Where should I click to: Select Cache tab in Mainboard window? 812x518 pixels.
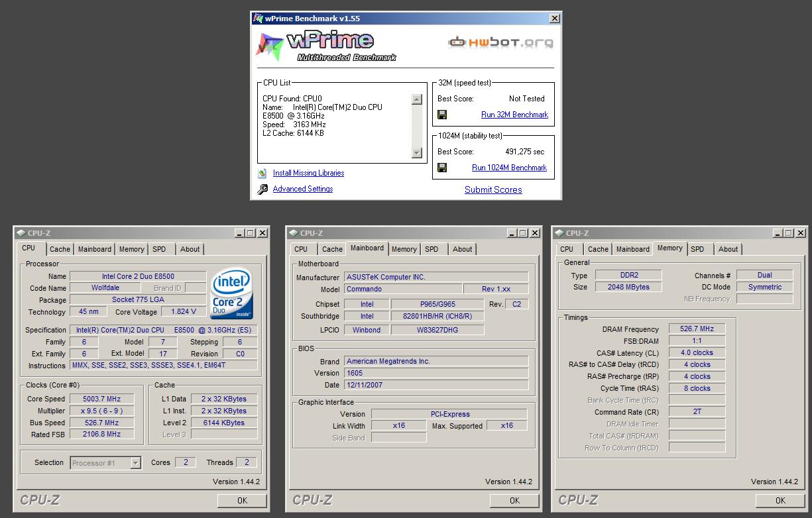tap(332, 249)
